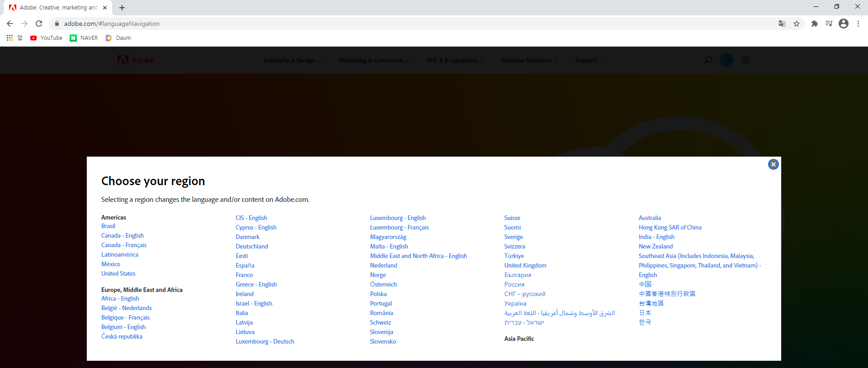Viewport: 868px width, 368px height.
Task: Open the Adobe apps grid icon
Action: (745, 60)
